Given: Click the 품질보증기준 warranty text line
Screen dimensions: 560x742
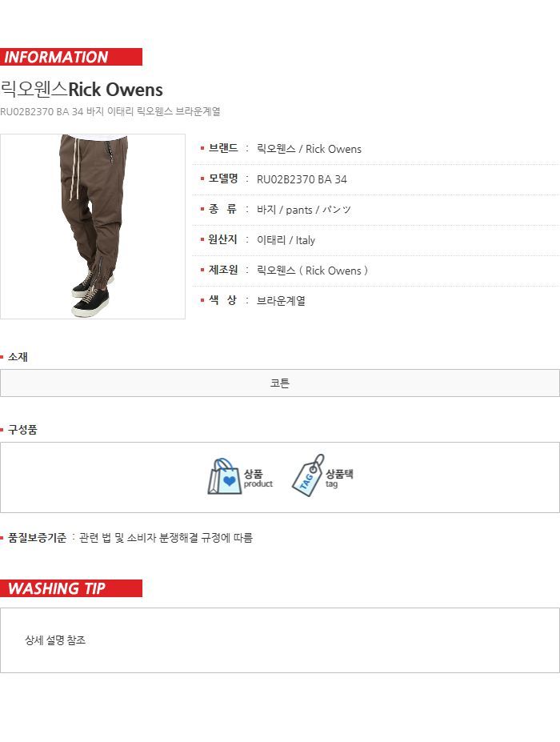Looking at the screenshot, I should 130,538.
